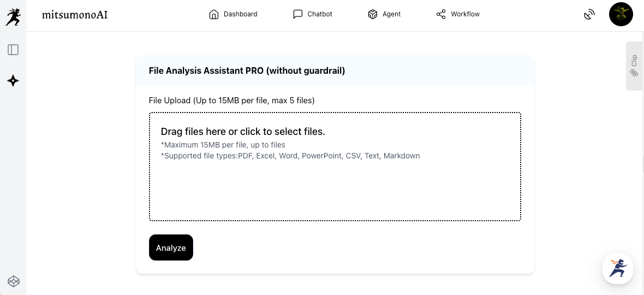Viewport: 644px width, 295px height.
Task: Click the Chatbot speech bubble icon
Action: click(x=297, y=14)
